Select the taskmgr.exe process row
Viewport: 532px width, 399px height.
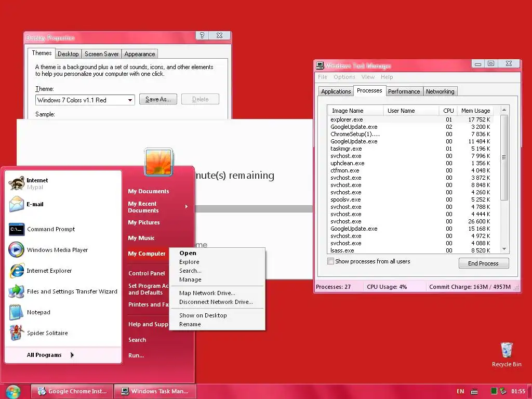[410, 149]
